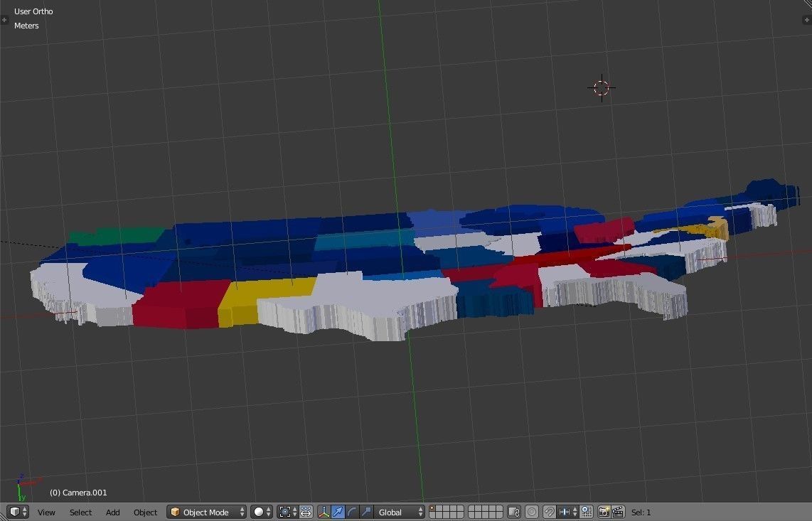Viewport: 812px width, 521px height.
Task: Render OpenGL image with camera icon
Action: pyautogui.click(x=604, y=512)
